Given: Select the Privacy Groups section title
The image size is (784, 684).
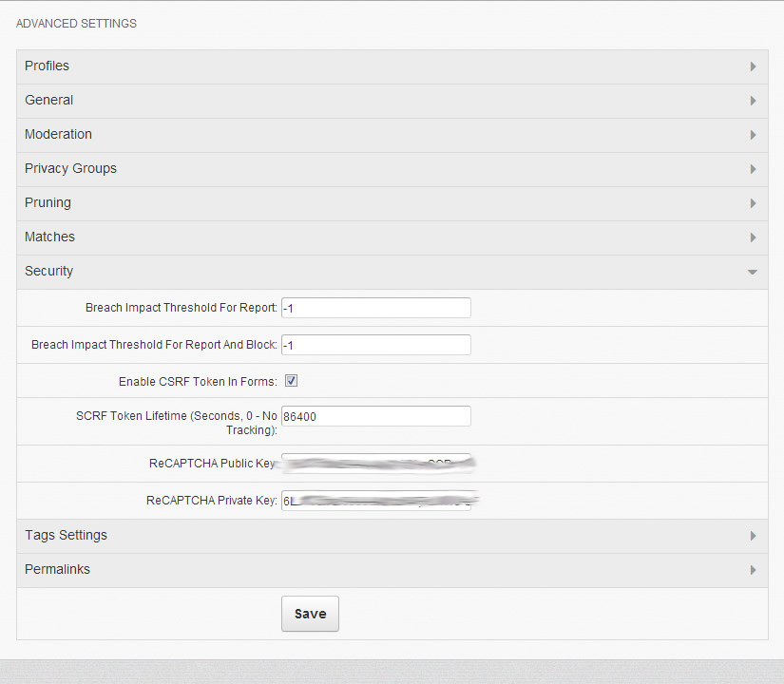Looking at the screenshot, I should pyautogui.click(x=70, y=169).
